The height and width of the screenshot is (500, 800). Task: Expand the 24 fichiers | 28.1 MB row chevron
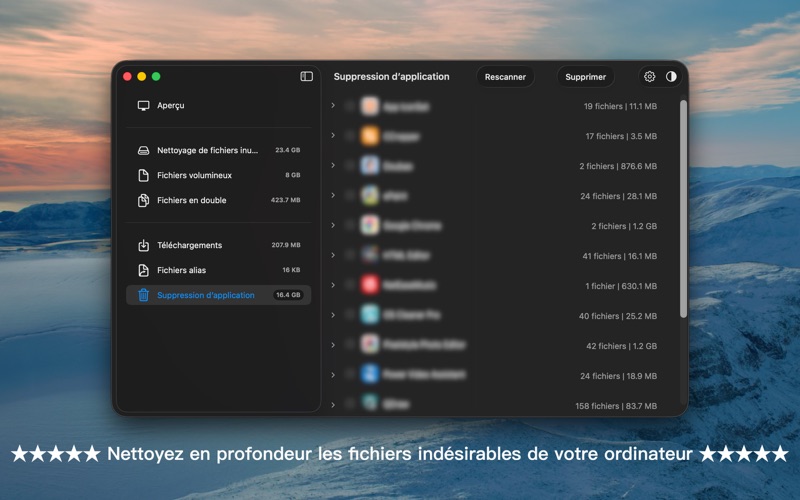pyautogui.click(x=333, y=195)
